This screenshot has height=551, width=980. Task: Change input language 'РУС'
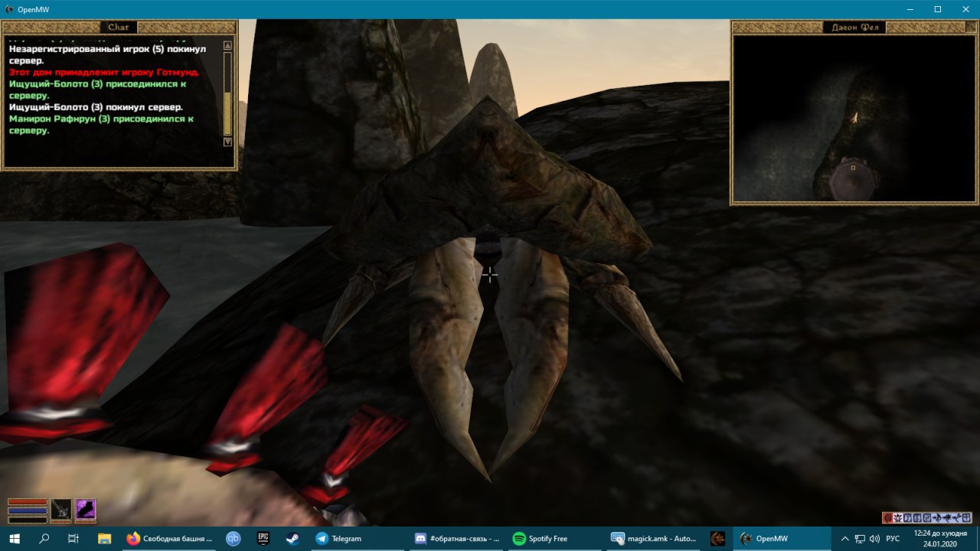[x=893, y=539]
